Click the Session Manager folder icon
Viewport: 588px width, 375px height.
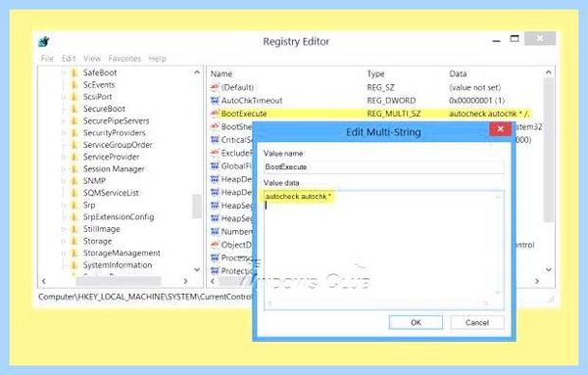(74, 168)
